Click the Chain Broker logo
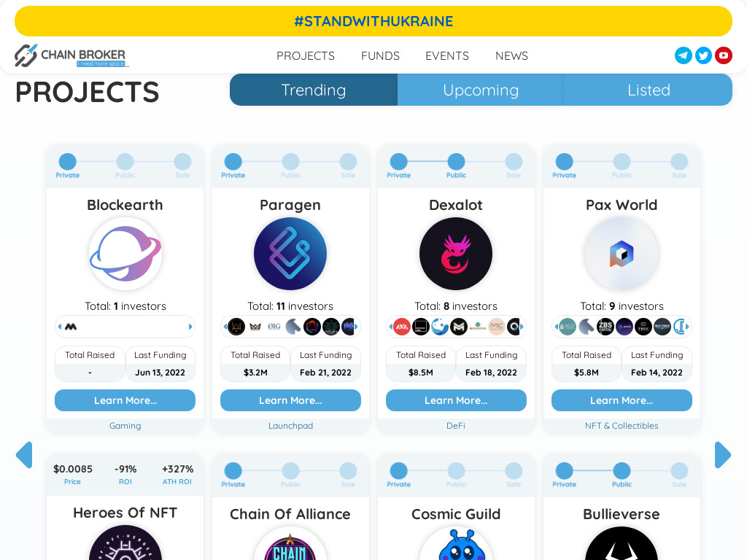This screenshot has width=747, height=560. pos(71,55)
